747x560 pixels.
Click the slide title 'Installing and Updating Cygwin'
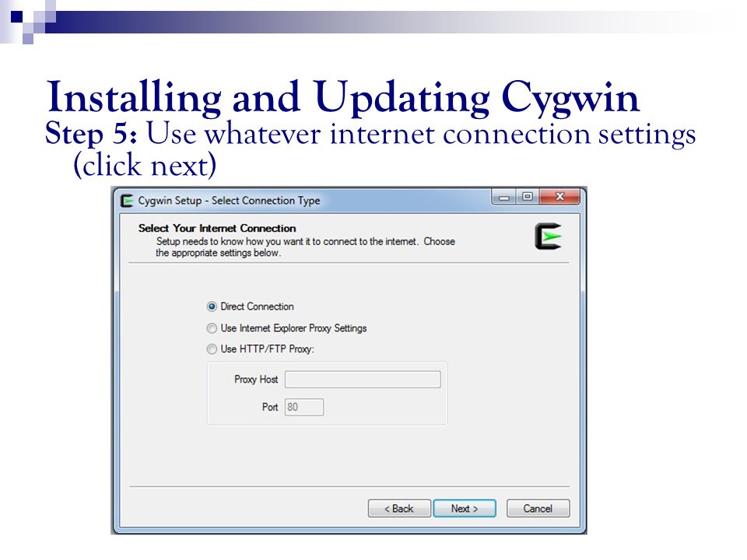(343, 98)
